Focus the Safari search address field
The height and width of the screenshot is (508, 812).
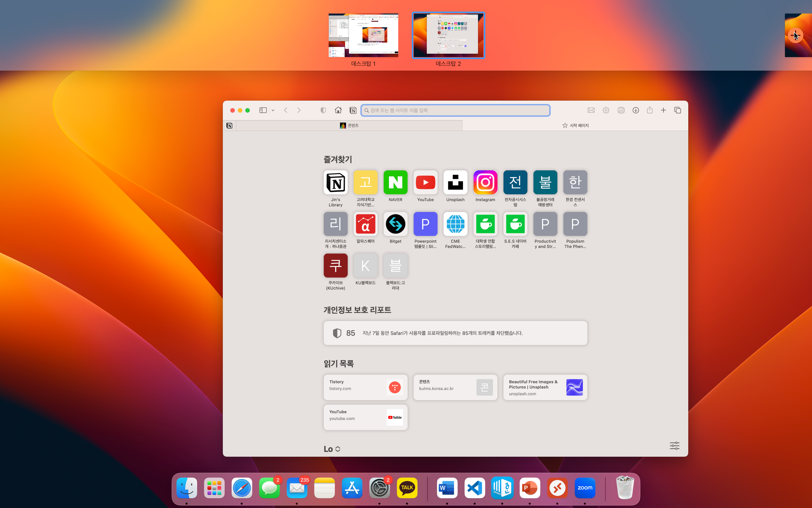[455, 110]
